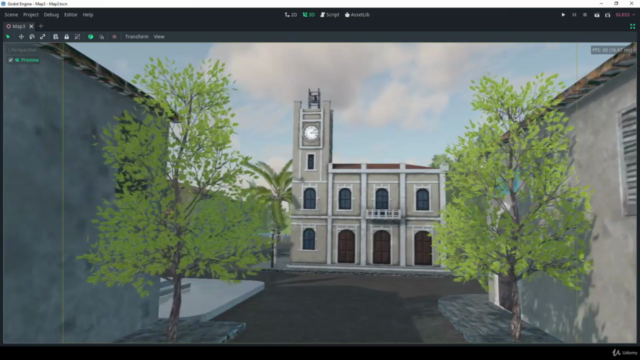Switch to the 3D workspace

point(309,15)
